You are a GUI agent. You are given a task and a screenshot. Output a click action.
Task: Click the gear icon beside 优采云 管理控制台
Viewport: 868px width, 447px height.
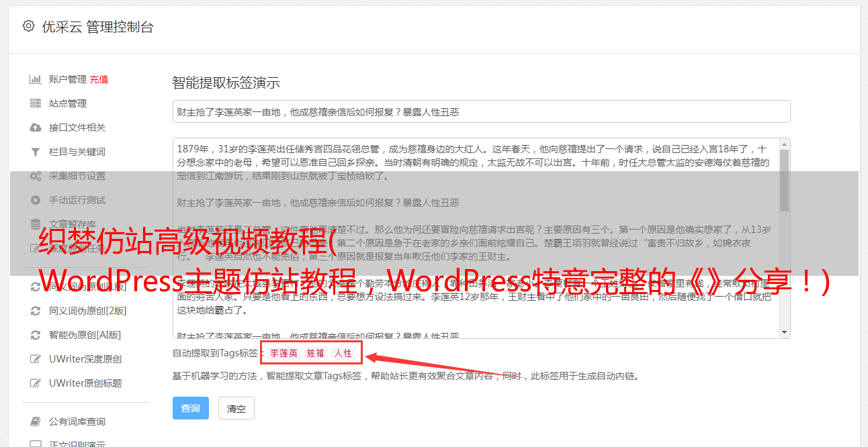[x=28, y=26]
